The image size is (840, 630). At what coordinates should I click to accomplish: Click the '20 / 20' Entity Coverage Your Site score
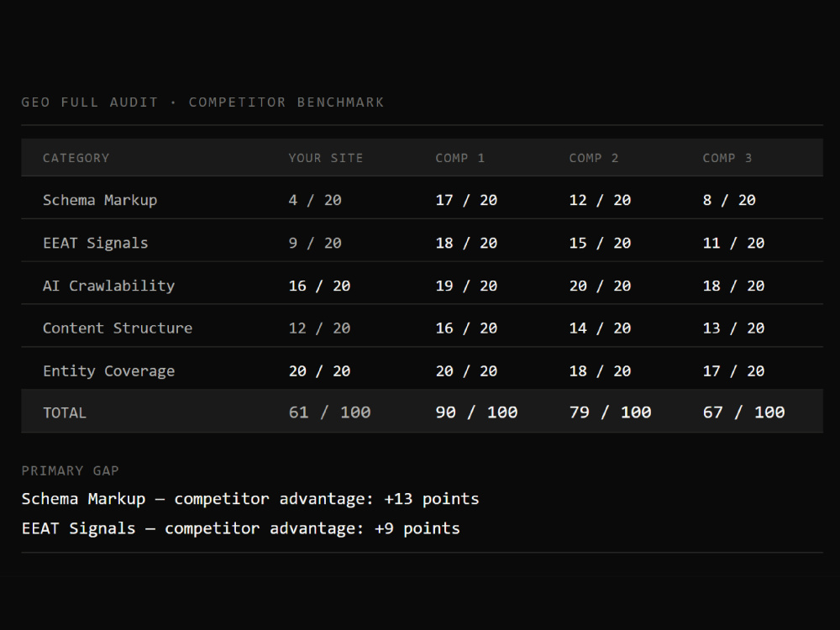click(319, 371)
